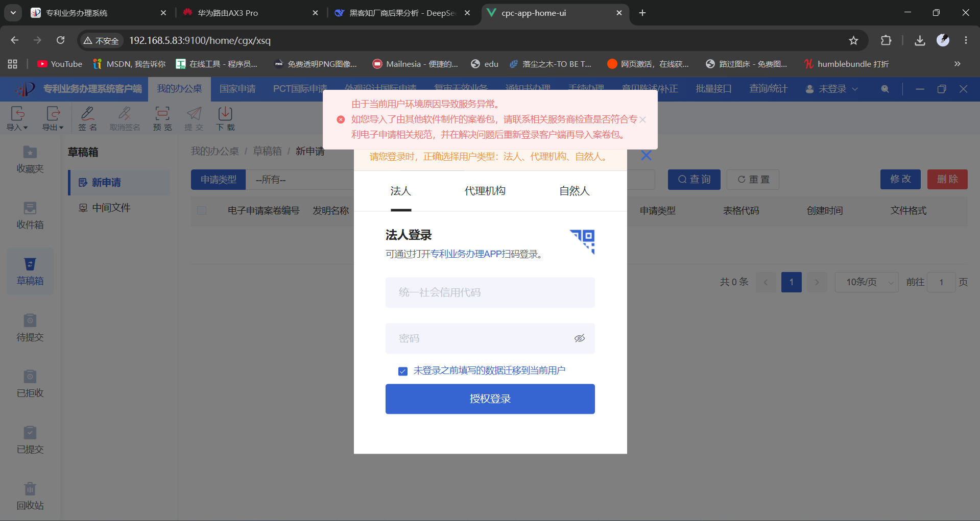Open 待提交 in the left sidebar
Viewport: 980px width, 521px height.
click(x=30, y=328)
